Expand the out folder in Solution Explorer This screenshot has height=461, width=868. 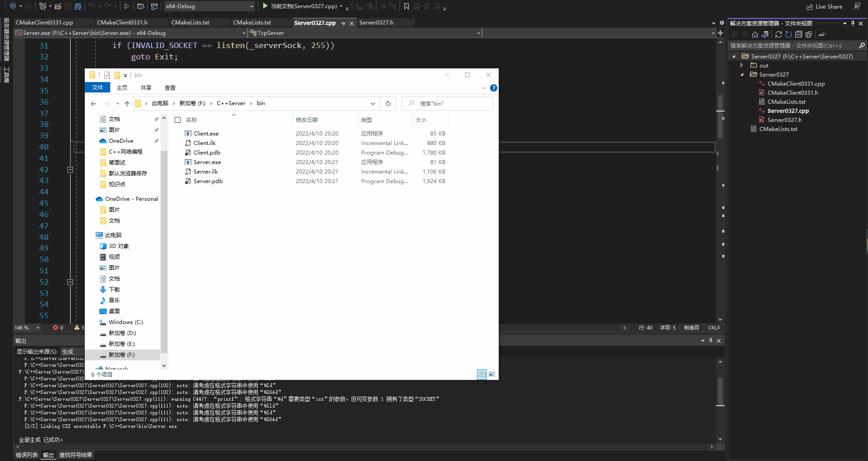click(x=742, y=66)
